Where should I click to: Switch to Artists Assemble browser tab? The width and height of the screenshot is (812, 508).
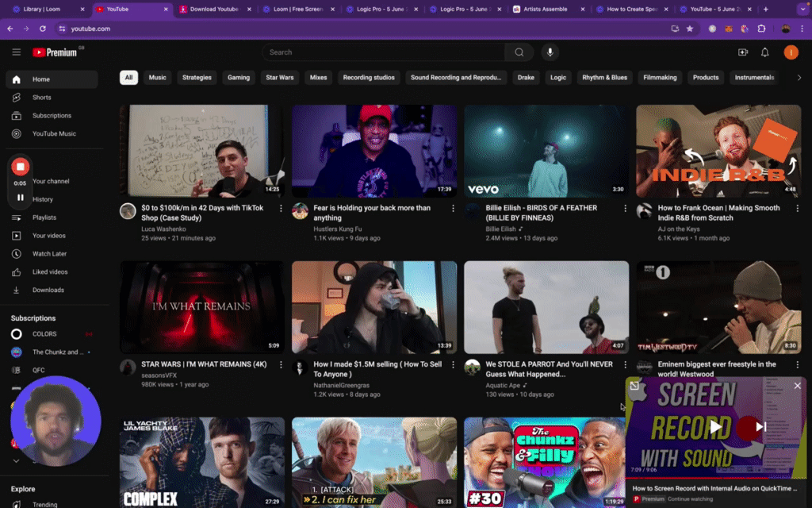click(x=548, y=10)
